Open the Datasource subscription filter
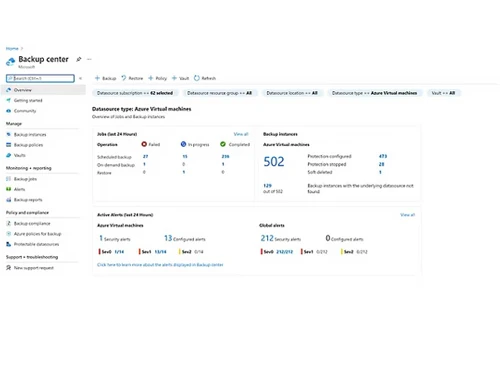This screenshot has height=375, width=500. click(135, 93)
